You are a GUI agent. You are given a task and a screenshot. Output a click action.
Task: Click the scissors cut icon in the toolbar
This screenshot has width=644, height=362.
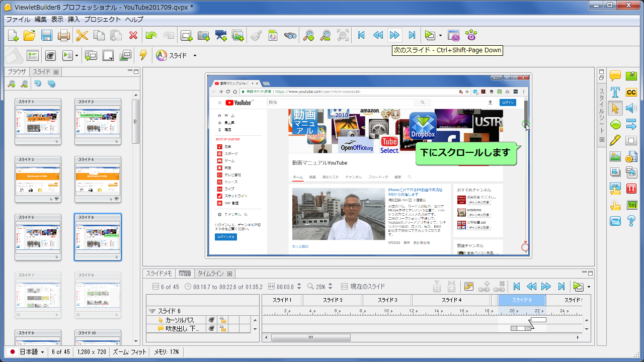click(x=82, y=35)
